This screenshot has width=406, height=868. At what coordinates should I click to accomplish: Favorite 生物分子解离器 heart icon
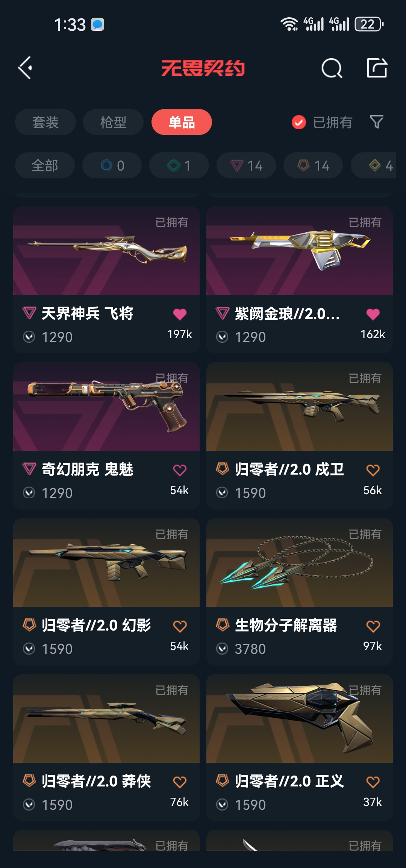(373, 626)
